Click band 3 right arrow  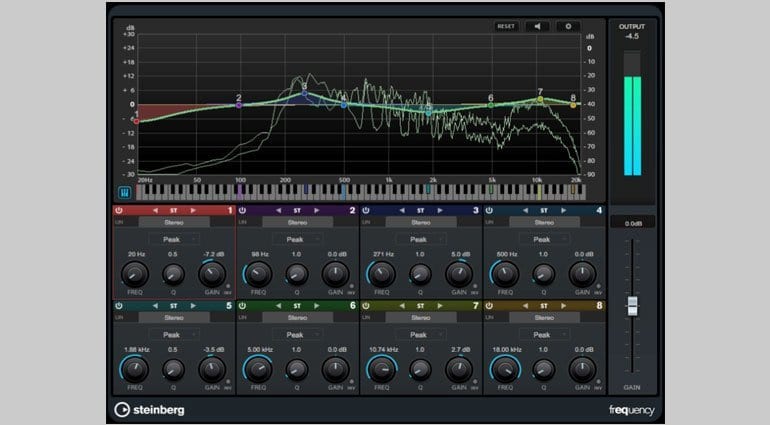(440, 210)
